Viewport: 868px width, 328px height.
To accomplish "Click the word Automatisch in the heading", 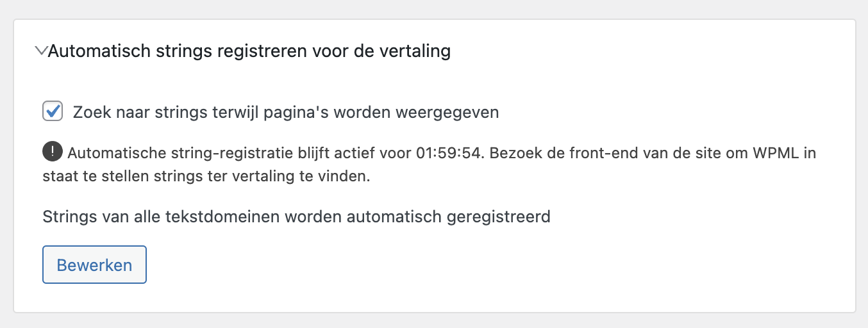I will (99, 51).
